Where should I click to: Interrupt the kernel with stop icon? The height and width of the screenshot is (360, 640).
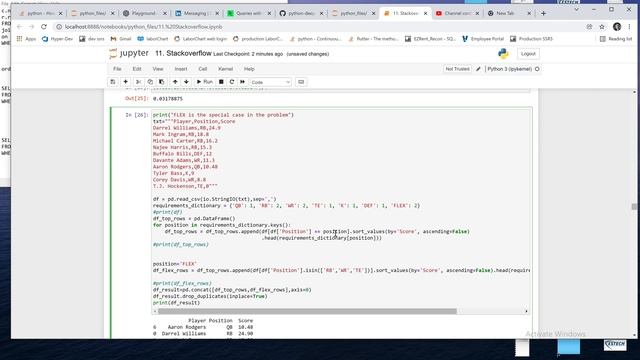221,82
